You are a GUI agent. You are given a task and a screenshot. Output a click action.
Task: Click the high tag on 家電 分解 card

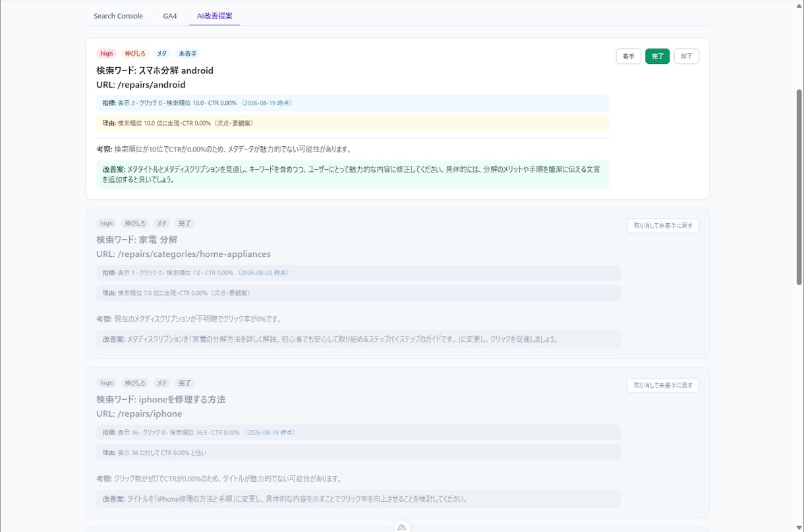click(107, 223)
